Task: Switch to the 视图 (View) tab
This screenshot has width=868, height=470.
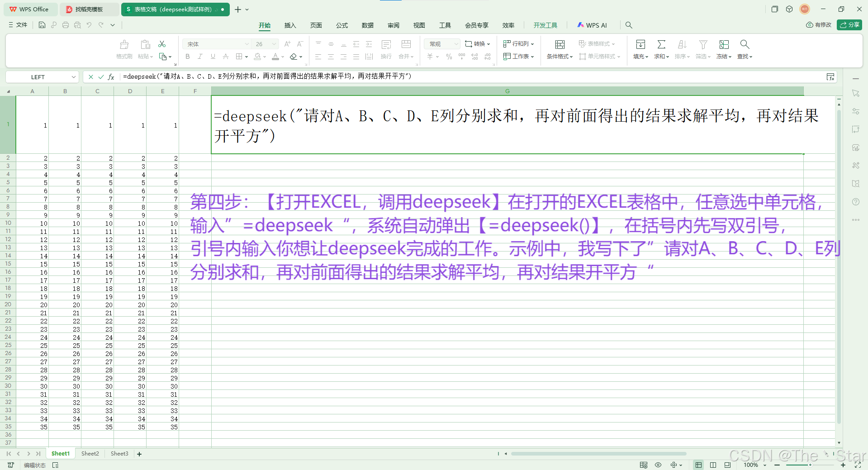Action: coord(419,25)
